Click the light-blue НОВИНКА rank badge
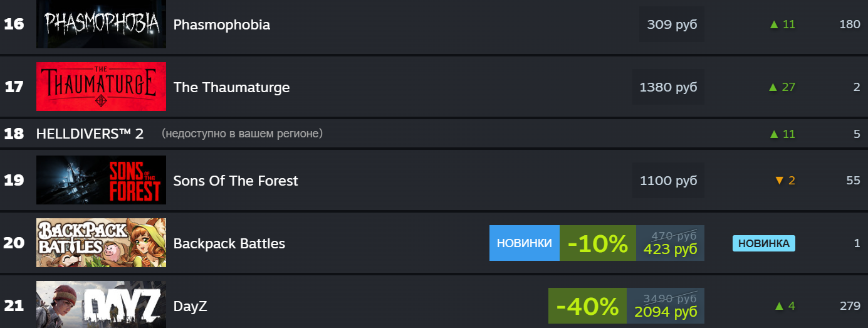The image size is (868, 328). pos(763,243)
